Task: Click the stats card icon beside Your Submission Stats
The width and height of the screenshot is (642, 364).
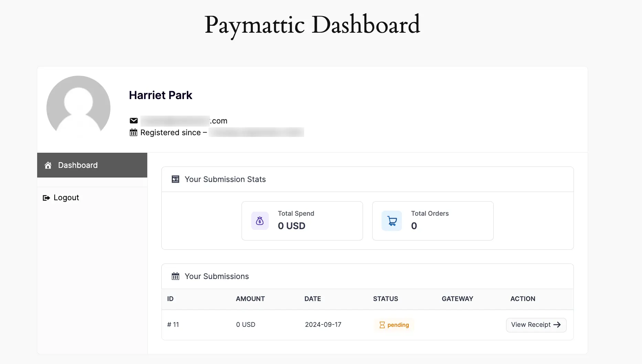Action: pyautogui.click(x=175, y=179)
